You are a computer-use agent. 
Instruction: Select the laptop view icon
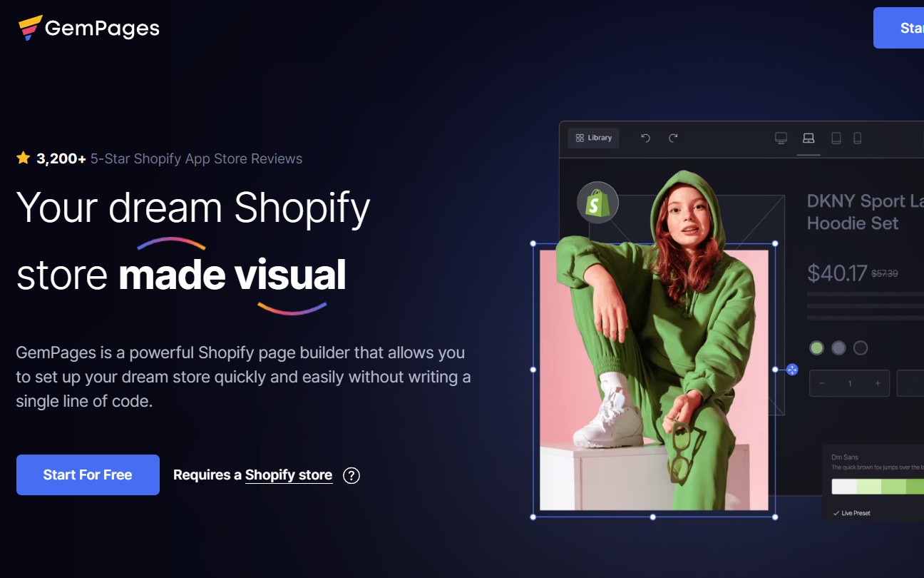(x=808, y=138)
